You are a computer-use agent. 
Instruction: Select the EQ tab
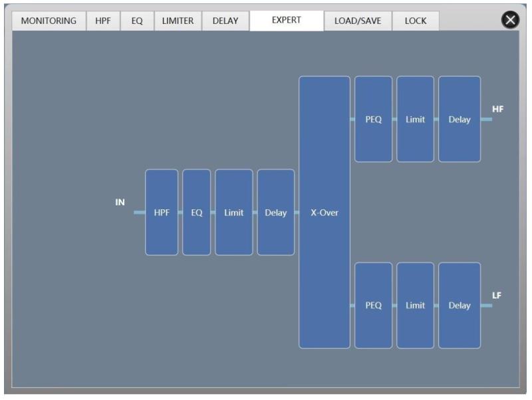[137, 21]
